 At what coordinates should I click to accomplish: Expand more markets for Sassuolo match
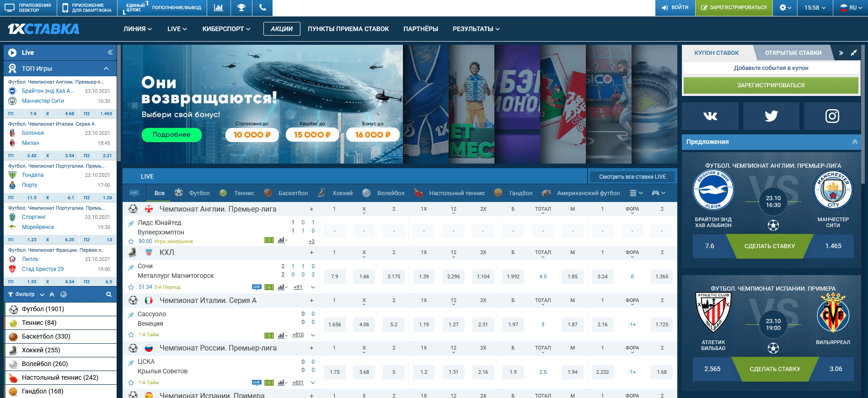pyautogui.click(x=313, y=335)
